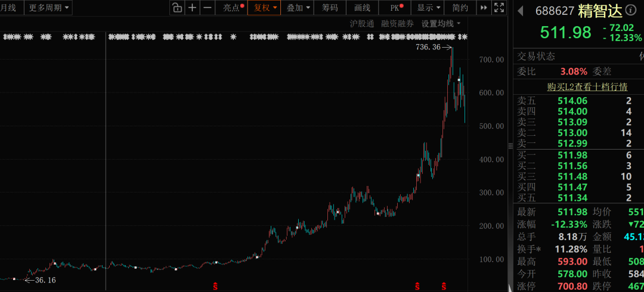Open 复权 dropdown

pyautogui.click(x=264, y=7)
